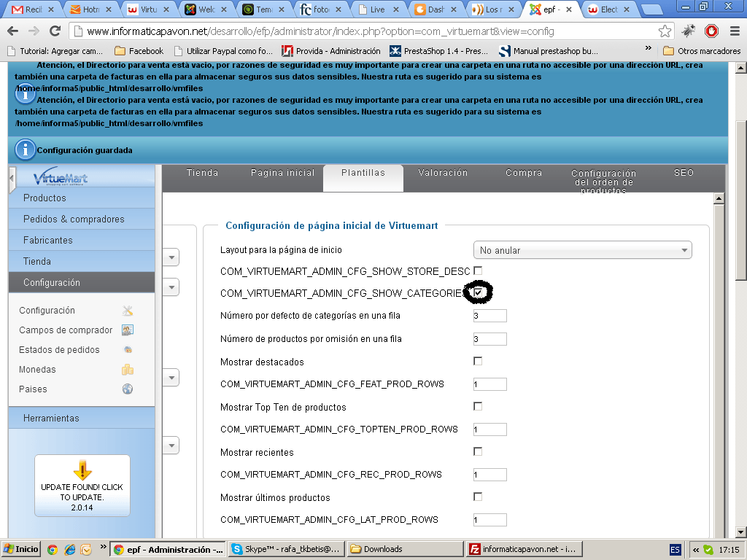Click the Estados de pedidos link
The height and width of the screenshot is (560, 747).
[59, 349]
